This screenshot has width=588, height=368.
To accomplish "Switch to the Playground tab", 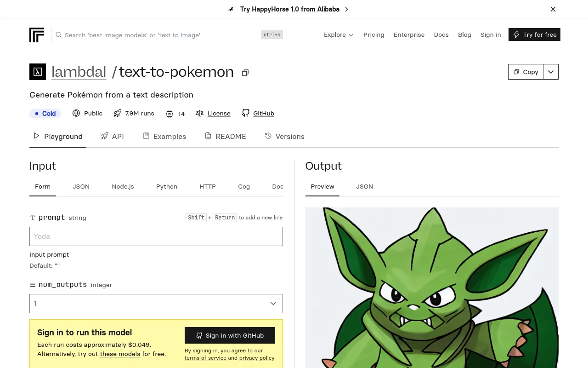I will pos(58,137).
